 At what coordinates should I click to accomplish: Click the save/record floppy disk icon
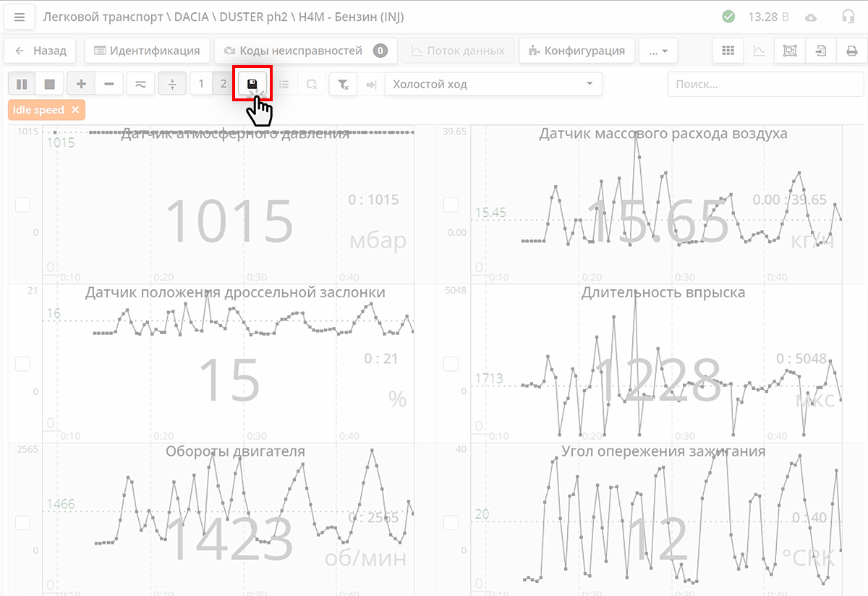click(252, 83)
